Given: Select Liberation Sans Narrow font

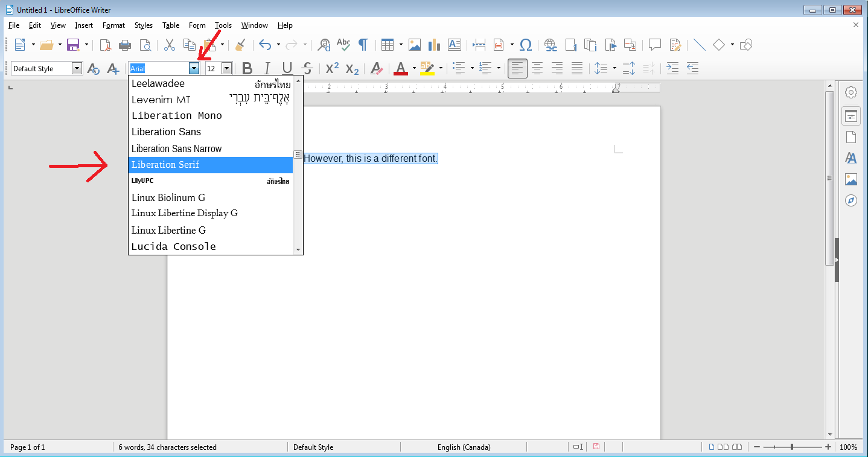Looking at the screenshot, I should pyautogui.click(x=211, y=149).
